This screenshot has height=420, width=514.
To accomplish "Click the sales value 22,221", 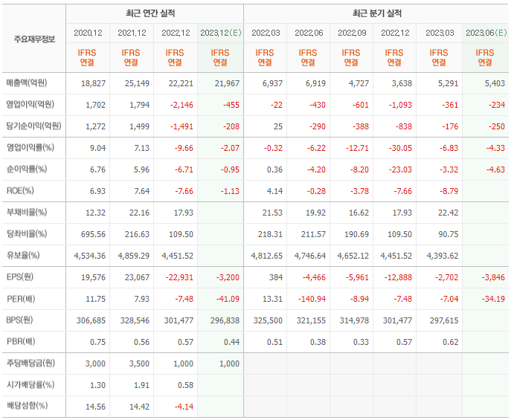I will click(x=181, y=83).
